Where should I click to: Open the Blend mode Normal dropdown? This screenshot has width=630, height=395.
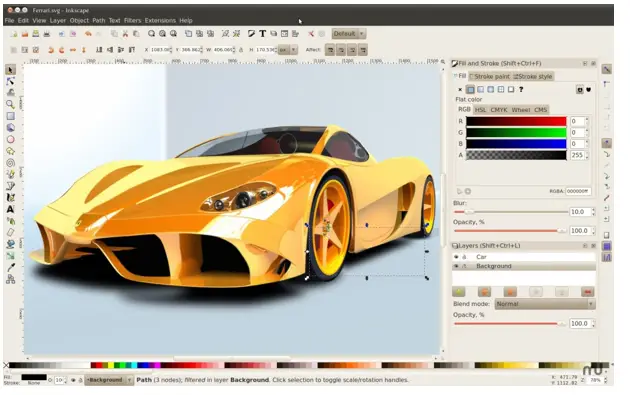click(x=545, y=304)
